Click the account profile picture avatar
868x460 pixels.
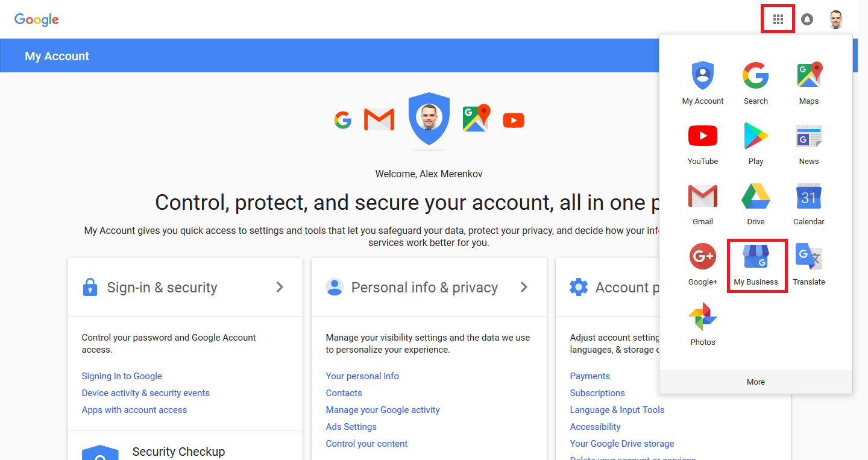(x=835, y=20)
